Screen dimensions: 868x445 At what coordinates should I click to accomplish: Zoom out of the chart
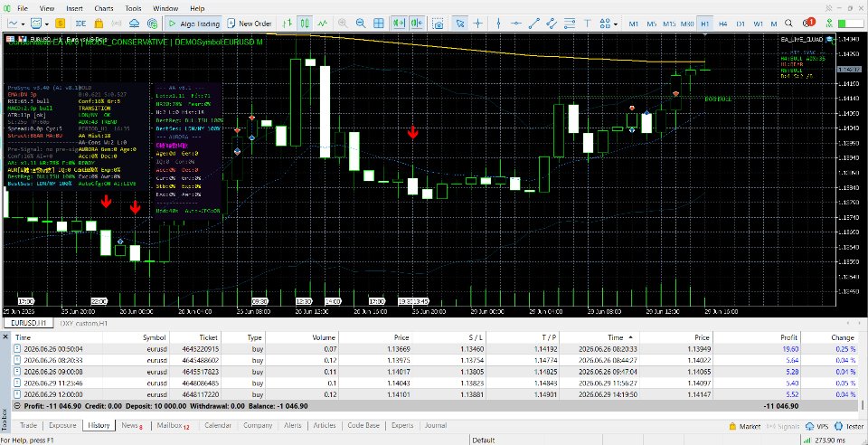[x=361, y=24]
